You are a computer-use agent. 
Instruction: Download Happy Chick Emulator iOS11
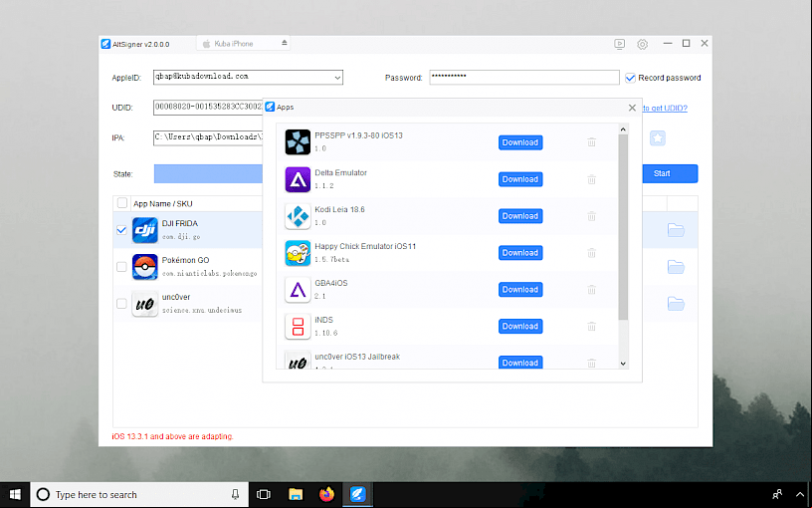[x=520, y=253]
